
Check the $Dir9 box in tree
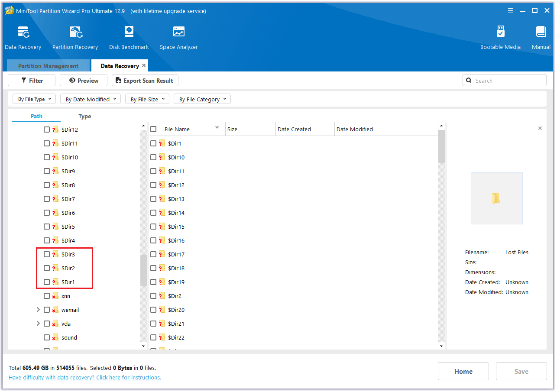47,171
